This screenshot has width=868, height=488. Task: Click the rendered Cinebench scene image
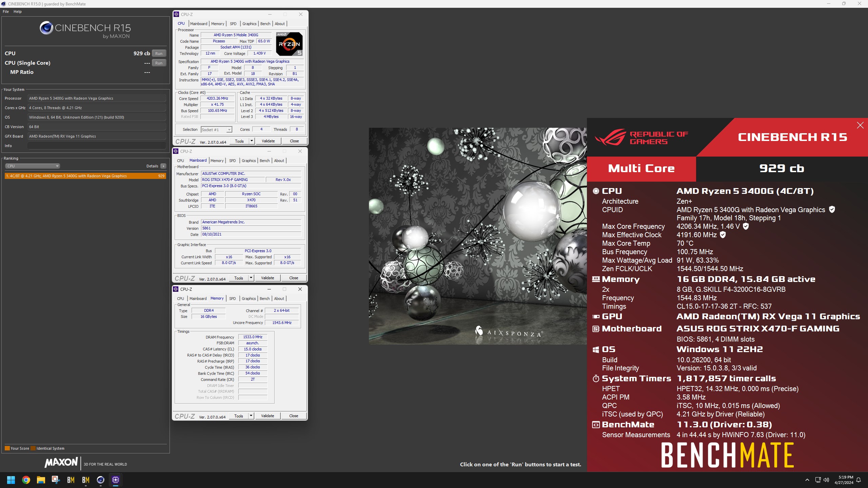click(x=478, y=236)
